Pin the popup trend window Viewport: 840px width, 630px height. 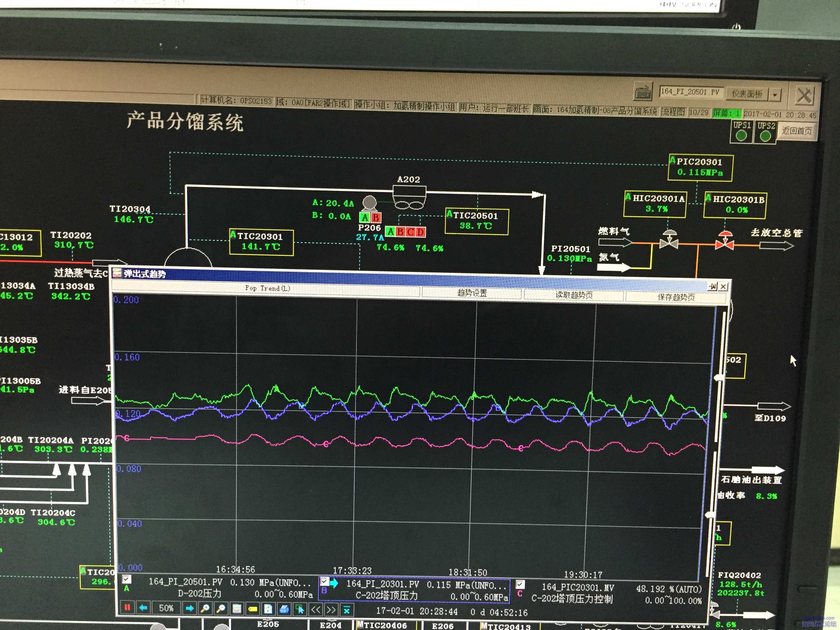(x=713, y=286)
